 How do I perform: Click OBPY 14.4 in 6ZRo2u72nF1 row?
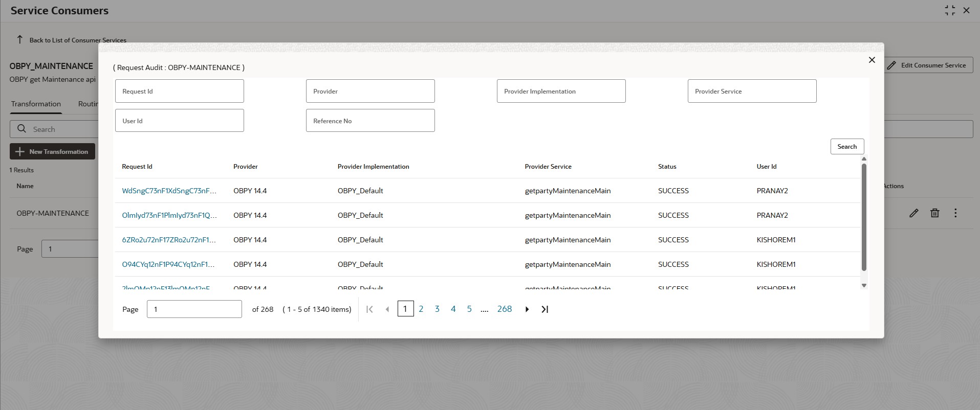point(250,240)
